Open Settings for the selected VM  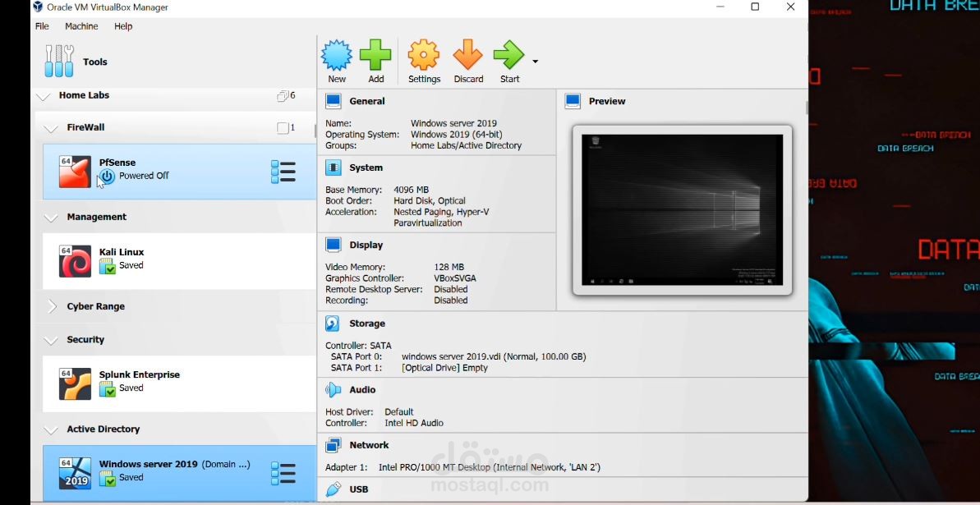click(x=423, y=57)
